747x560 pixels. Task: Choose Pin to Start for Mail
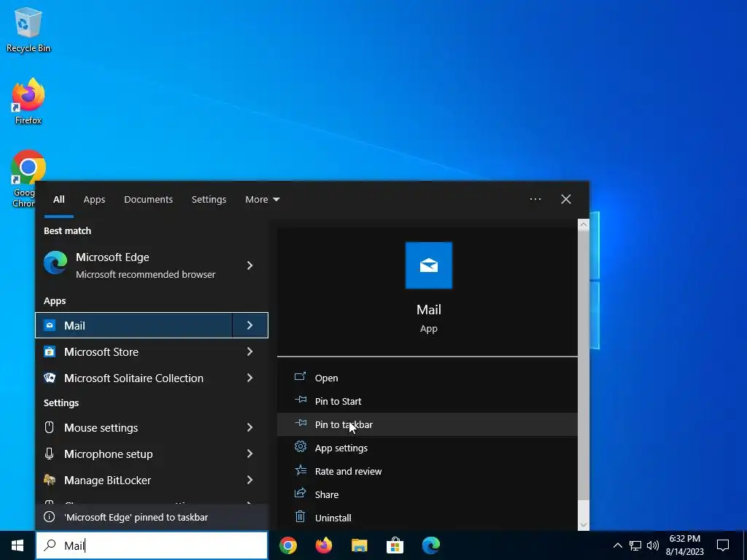click(427, 401)
